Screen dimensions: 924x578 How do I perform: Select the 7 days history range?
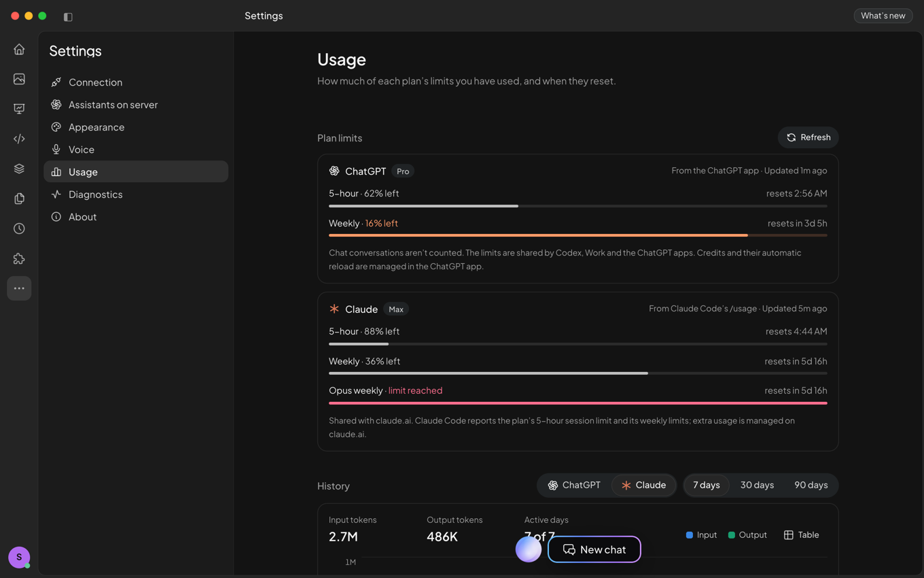(707, 485)
